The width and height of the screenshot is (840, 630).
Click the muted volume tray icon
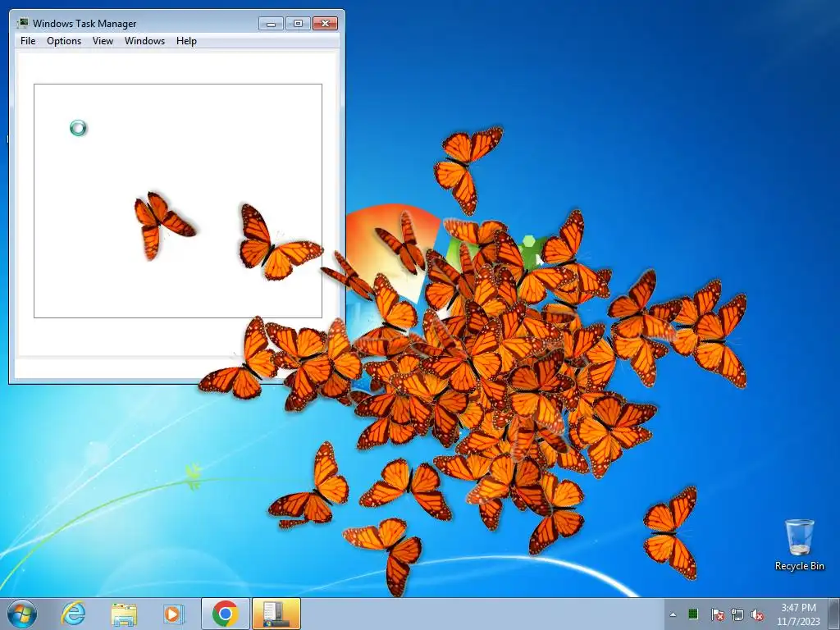coord(757,614)
